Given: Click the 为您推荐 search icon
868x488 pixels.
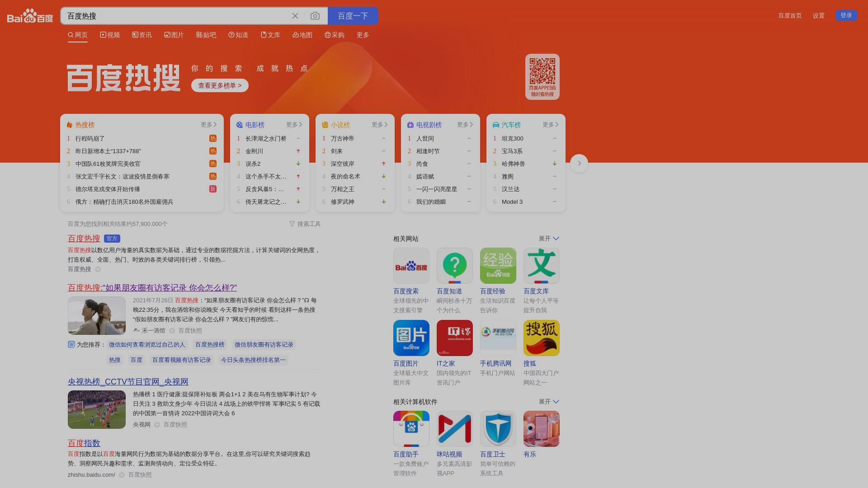Looking at the screenshot, I should pyautogui.click(x=71, y=344).
